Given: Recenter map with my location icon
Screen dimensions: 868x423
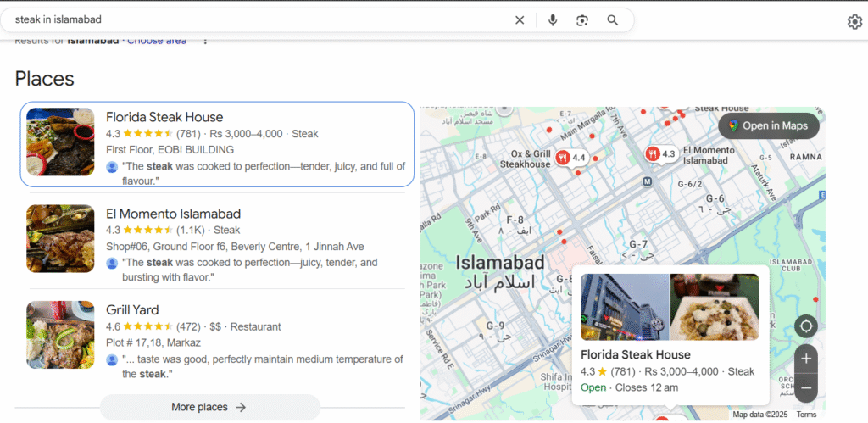Looking at the screenshot, I should (805, 326).
